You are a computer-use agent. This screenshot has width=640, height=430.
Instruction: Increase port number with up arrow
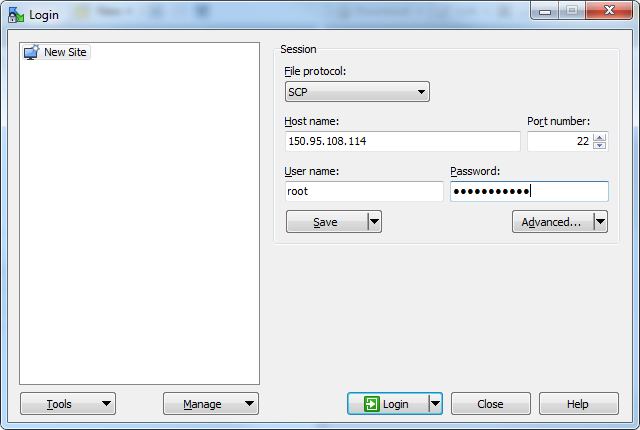(599, 137)
